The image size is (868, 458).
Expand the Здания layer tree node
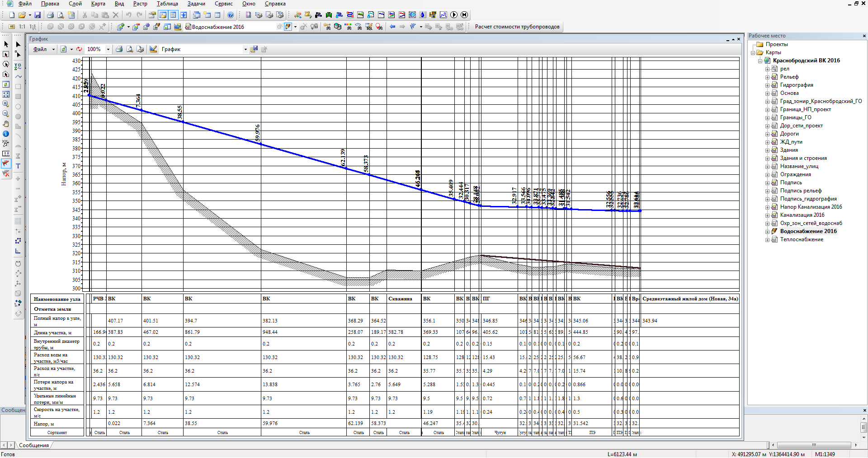pos(767,150)
